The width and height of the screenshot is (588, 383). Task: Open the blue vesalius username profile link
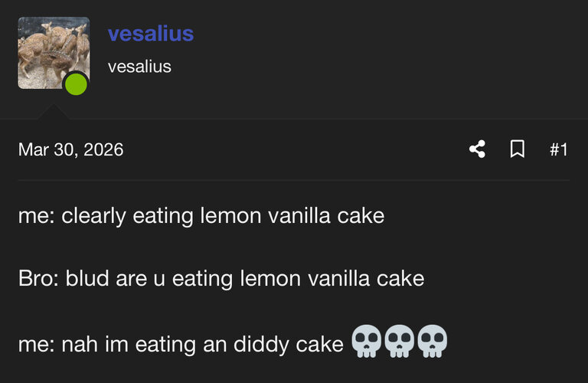pyautogui.click(x=151, y=34)
